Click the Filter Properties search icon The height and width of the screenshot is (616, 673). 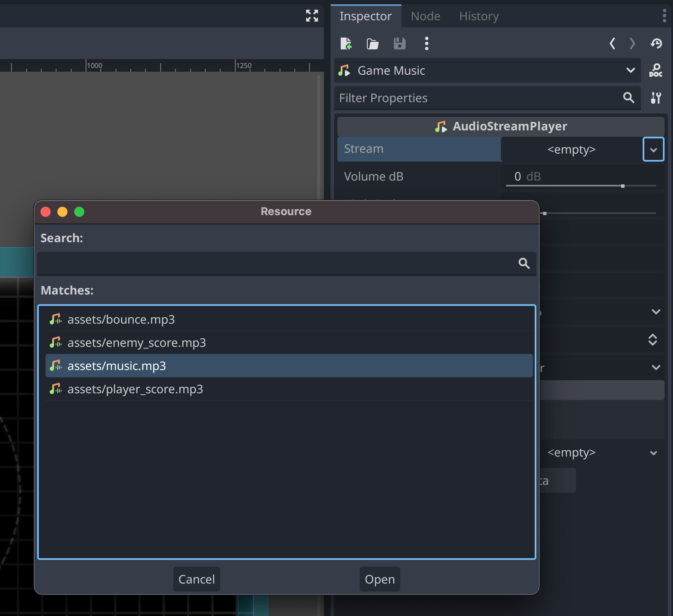[x=628, y=97]
